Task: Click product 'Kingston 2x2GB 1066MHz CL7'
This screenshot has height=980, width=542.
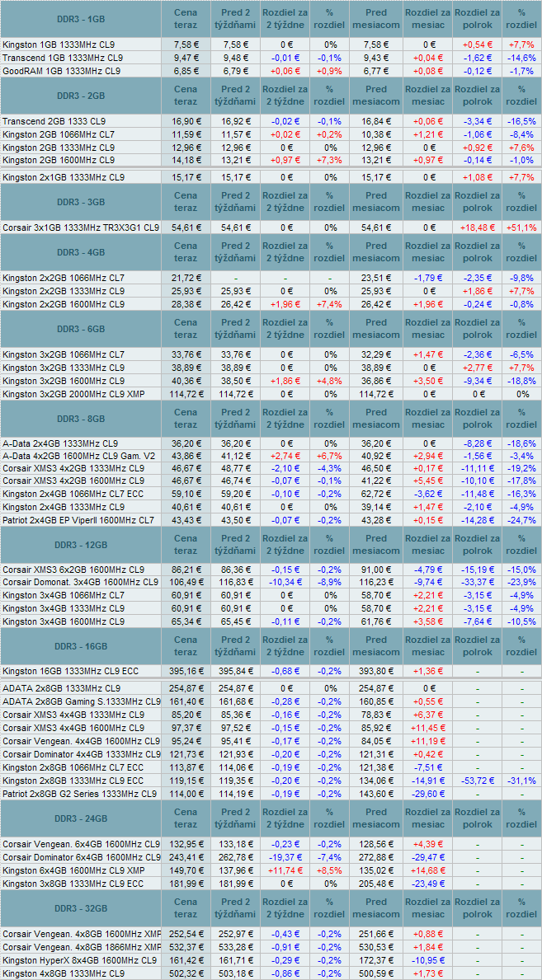Action: [x=64, y=278]
